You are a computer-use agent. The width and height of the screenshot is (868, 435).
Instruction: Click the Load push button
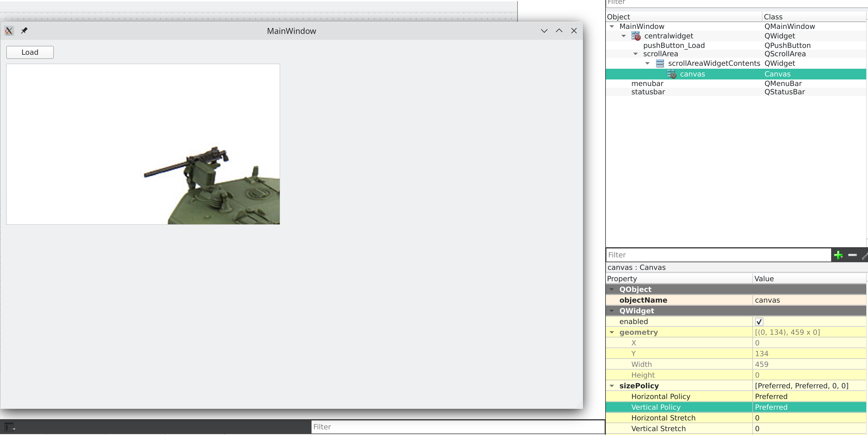30,52
